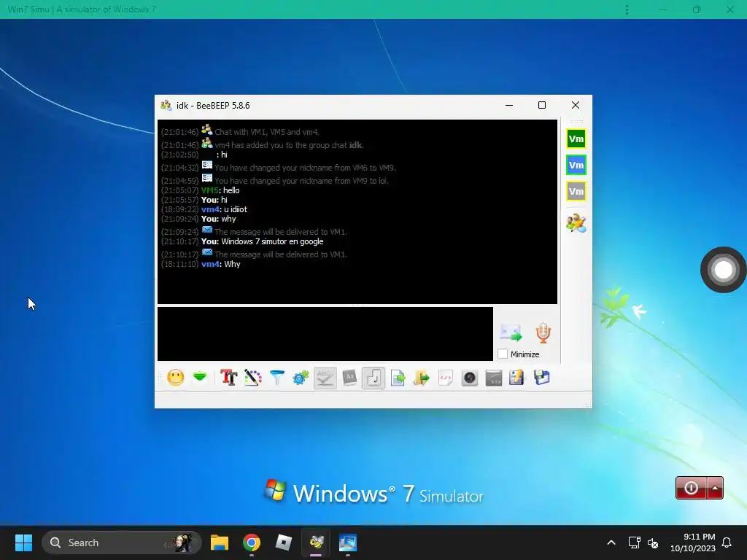Click the text 'Chat with VM1, VM5 and vm4.'

(x=267, y=132)
